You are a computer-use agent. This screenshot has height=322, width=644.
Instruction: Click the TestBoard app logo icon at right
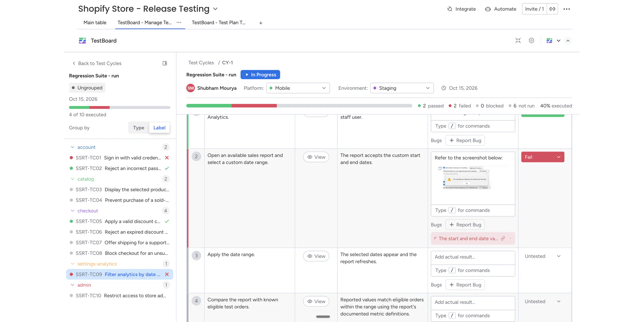tap(549, 41)
